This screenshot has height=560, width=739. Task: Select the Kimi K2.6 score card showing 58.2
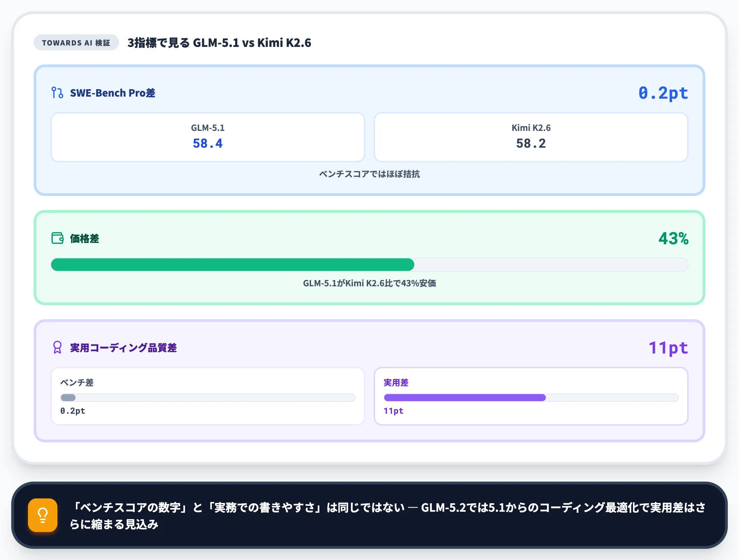531,137
